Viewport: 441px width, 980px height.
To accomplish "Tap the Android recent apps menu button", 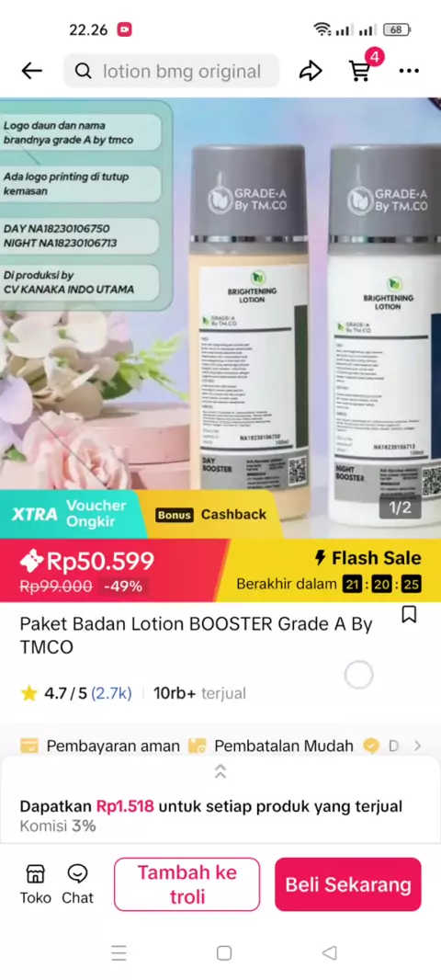I will coord(119,953).
